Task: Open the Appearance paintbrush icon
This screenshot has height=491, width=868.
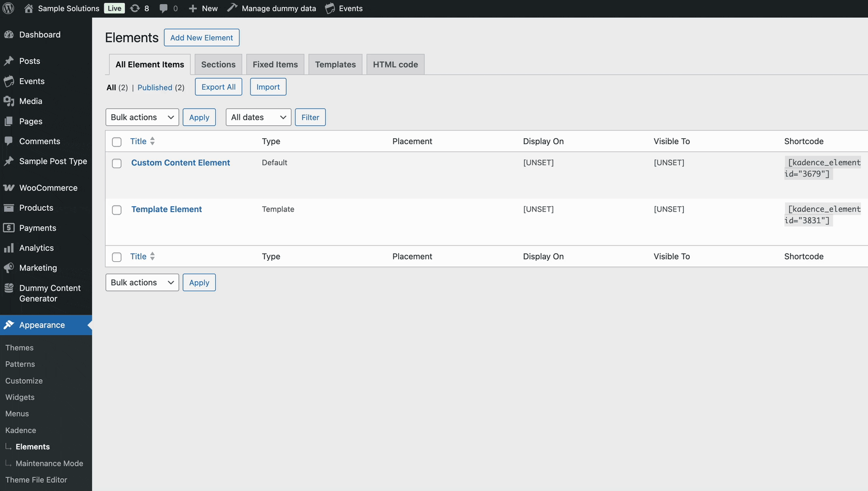Action: [9, 325]
